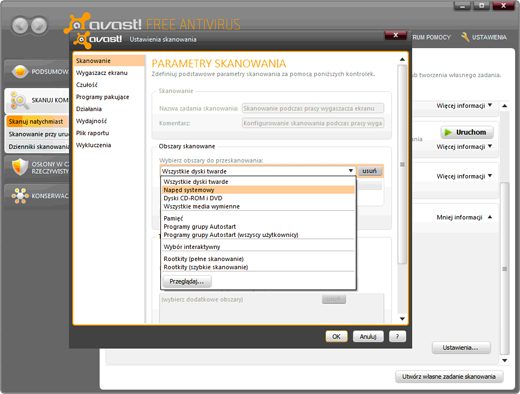Open Dzienniki skanowania sidebar item
The width and height of the screenshot is (520, 394).
[x=37, y=147]
